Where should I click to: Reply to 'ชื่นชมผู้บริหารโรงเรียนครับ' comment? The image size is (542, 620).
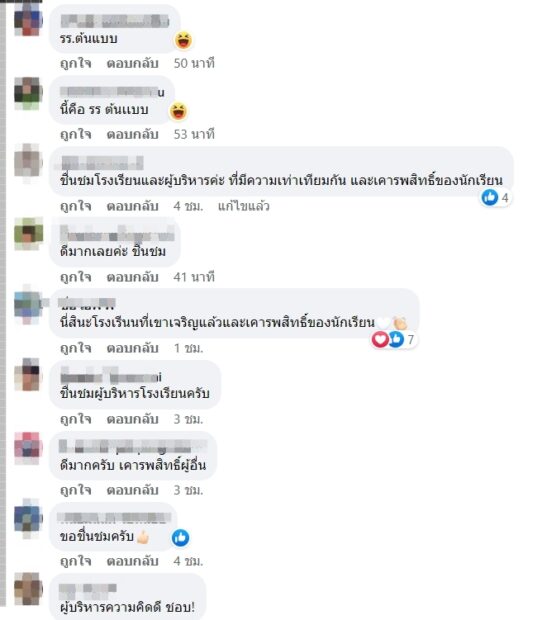132,419
